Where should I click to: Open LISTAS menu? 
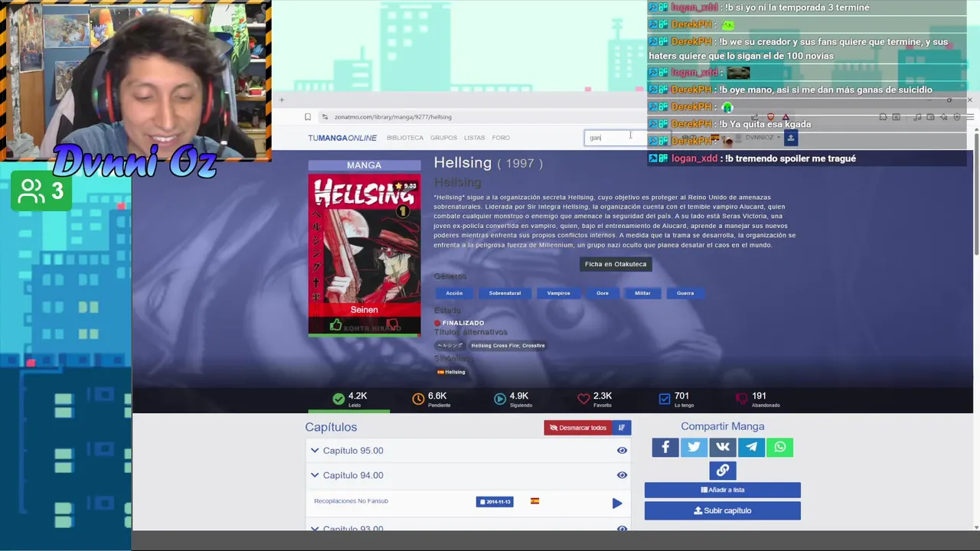tap(474, 138)
